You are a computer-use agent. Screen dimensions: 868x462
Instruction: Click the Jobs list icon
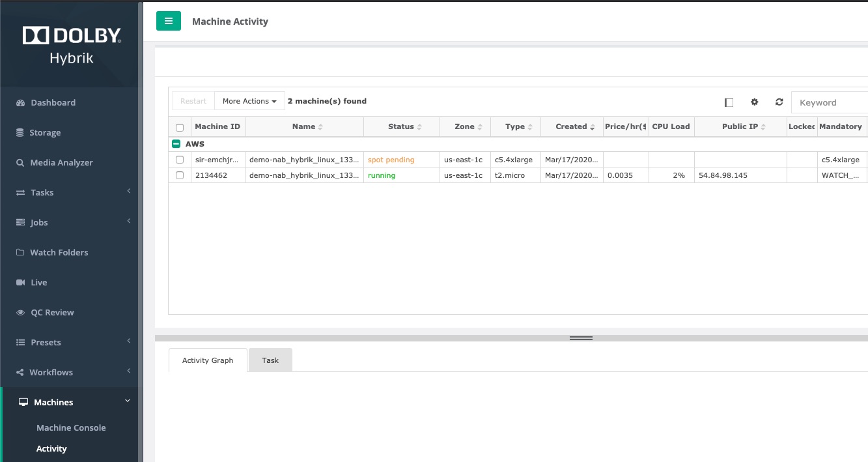pos(20,223)
